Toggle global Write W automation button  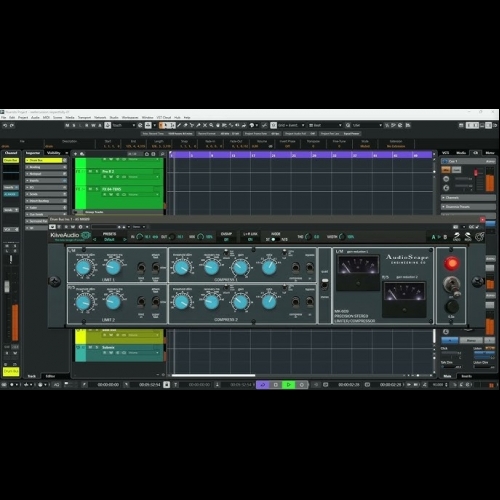(93, 125)
